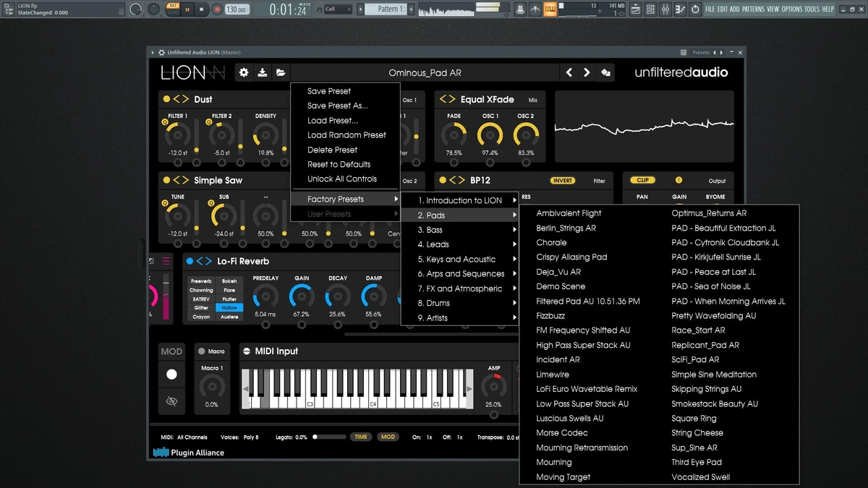Click the open folder preset icon

(281, 72)
